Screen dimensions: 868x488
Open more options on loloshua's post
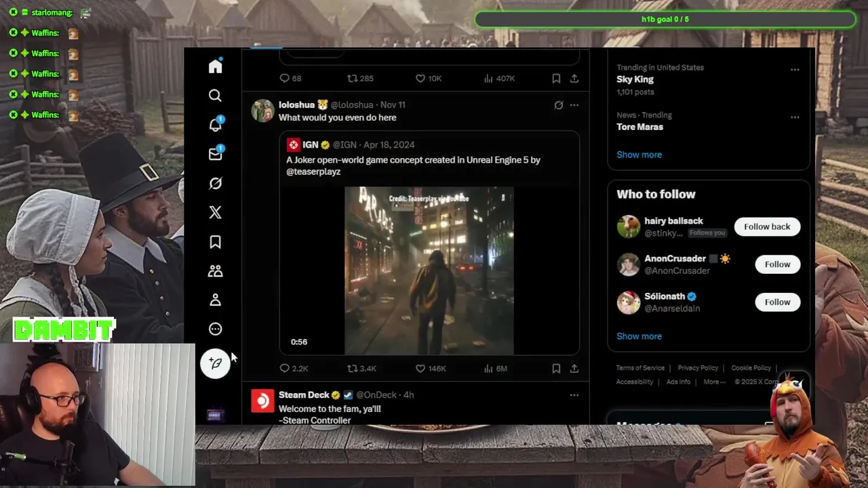coord(574,105)
